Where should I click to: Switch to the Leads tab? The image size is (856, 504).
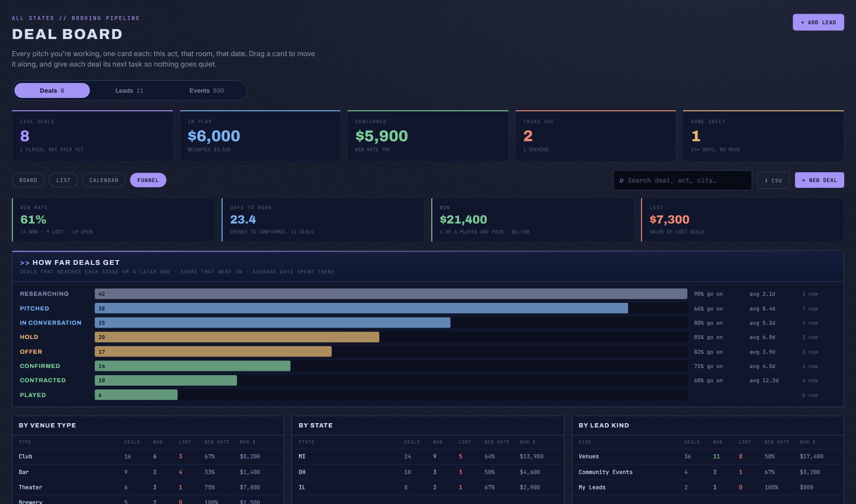pos(129,90)
